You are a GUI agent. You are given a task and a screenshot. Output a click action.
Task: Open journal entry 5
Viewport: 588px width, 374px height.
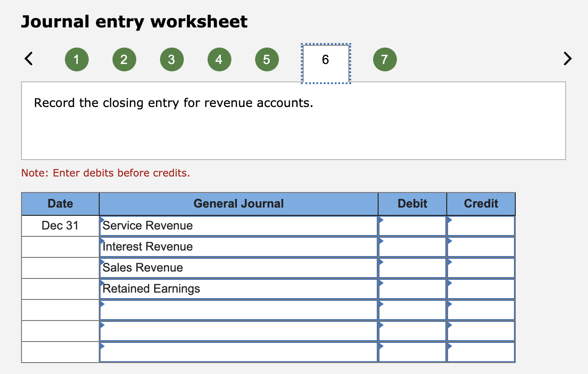[x=267, y=59]
